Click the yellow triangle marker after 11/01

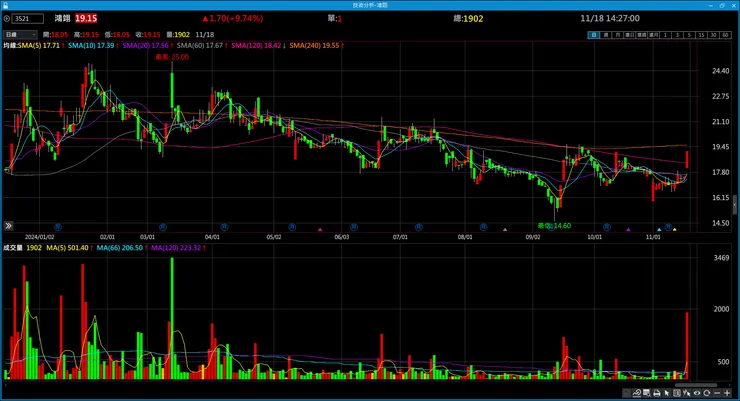point(674,230)
